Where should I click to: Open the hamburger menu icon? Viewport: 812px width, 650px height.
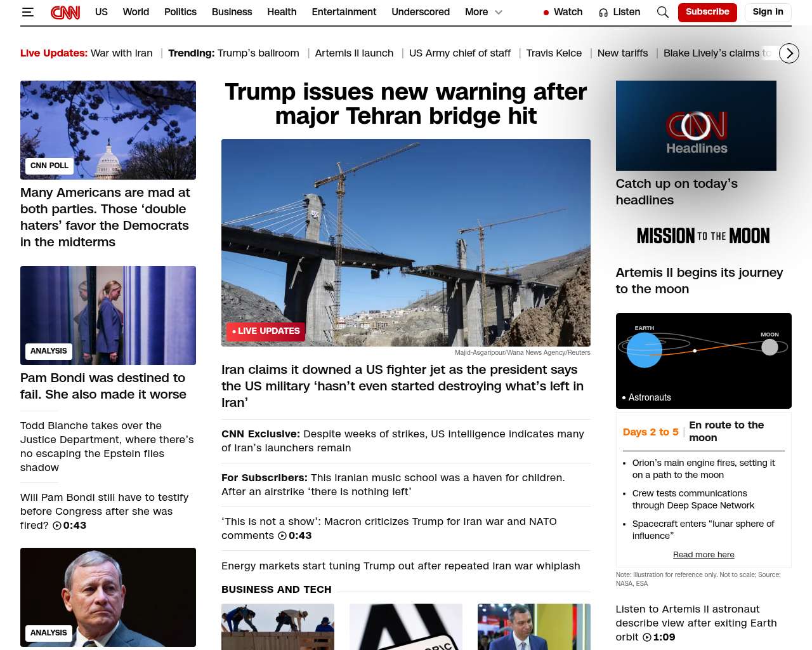[27, 12]
